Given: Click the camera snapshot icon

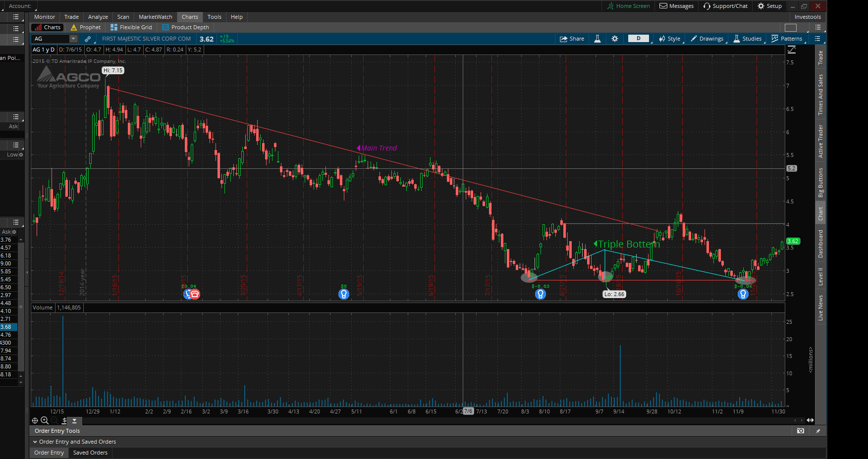Looking at the screenshot, I should [801, 431].
